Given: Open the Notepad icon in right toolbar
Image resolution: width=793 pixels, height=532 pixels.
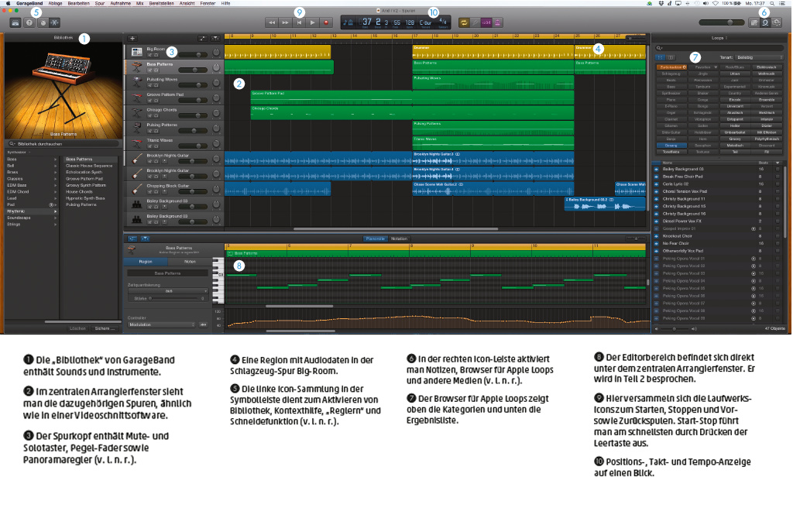Looking at the screenshot, I should tap(754, 23).
